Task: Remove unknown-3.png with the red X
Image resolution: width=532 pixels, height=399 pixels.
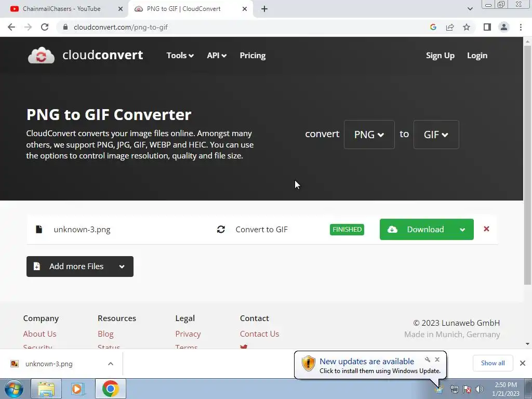Action: pyautogui.click(x=486, y=229)
